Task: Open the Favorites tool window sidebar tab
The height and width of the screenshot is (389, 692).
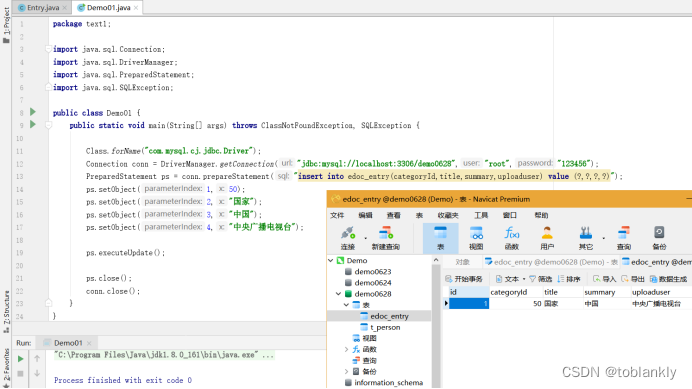Action: (x=6, y=367)
